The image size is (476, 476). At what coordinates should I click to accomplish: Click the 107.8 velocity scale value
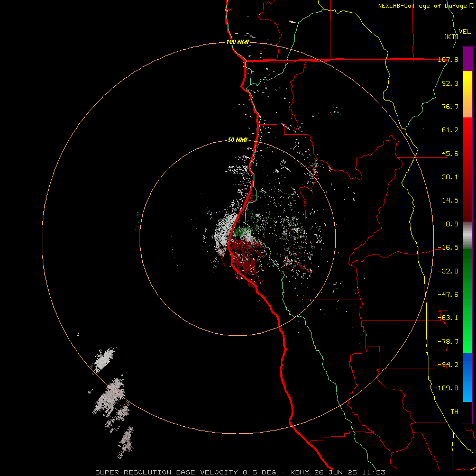(448, 60)
